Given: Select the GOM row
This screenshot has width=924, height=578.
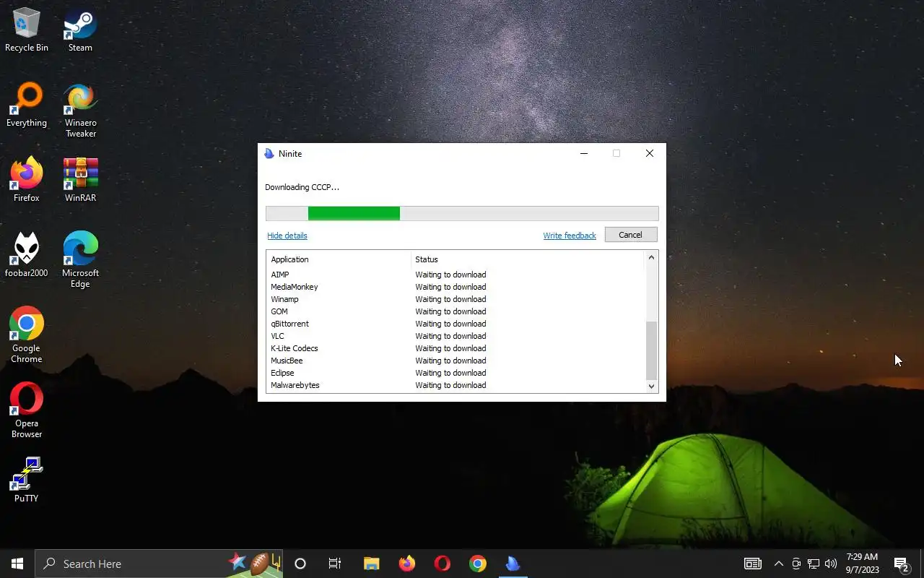Looking at the screenshot, I should (455, 311).
